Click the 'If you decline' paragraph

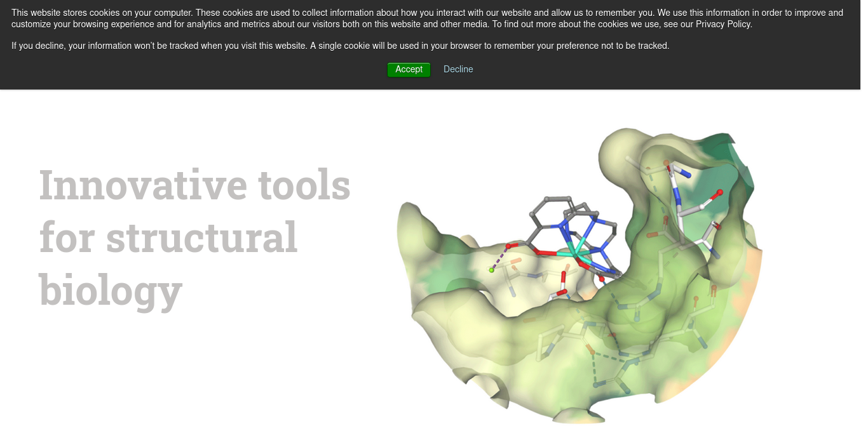pyautogui.click(x=340, y=46)
